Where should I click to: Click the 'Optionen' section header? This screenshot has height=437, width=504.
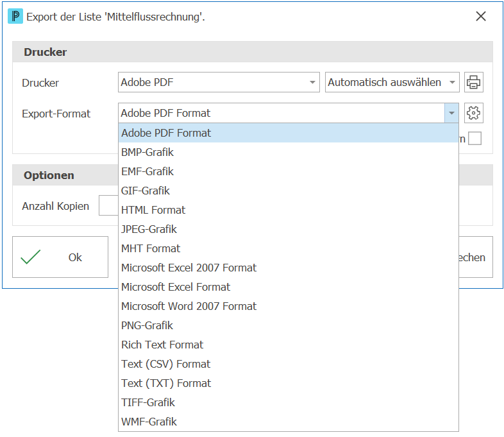49,175
